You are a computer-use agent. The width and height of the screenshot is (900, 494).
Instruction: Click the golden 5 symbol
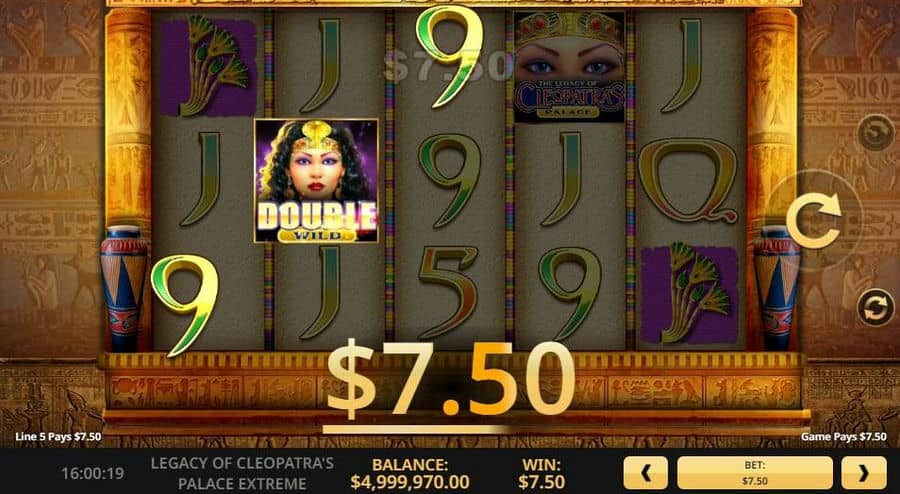448,292
